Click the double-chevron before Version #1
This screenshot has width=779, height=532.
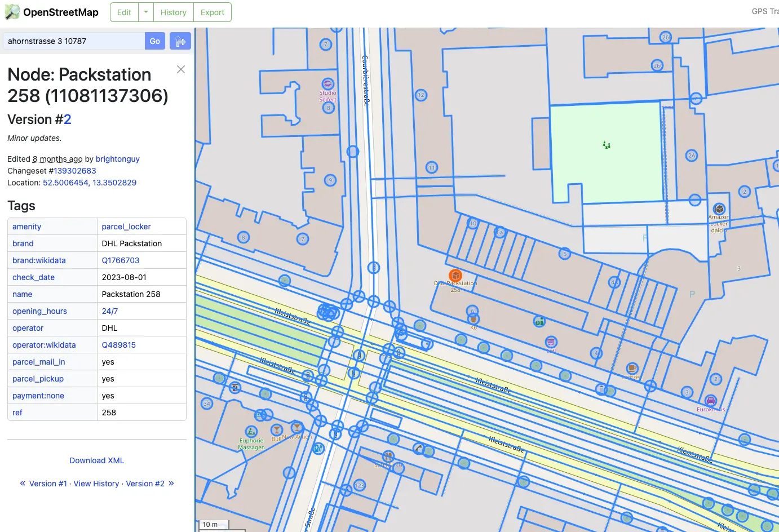point(23,484)
